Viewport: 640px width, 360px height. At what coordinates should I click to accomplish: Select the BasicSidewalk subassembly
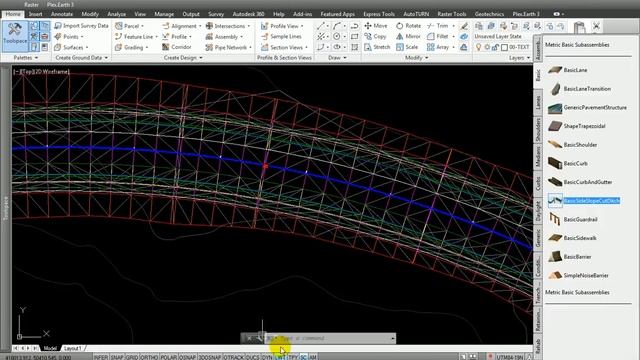click(572, 238)
